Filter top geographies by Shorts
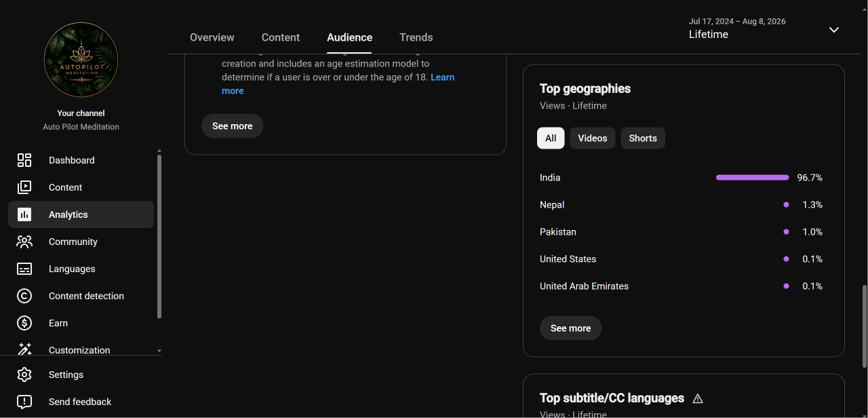Screen dimensions: 868x418 [x=643, y=138]
